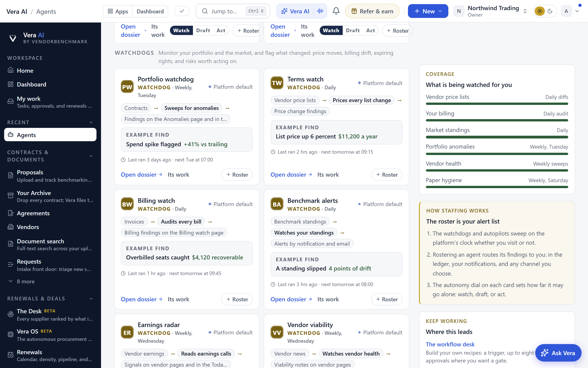The width and height of the screenshot is (588, 368).
Task: Collapse the Contracts & Documents section
Action: coord(91,156)
